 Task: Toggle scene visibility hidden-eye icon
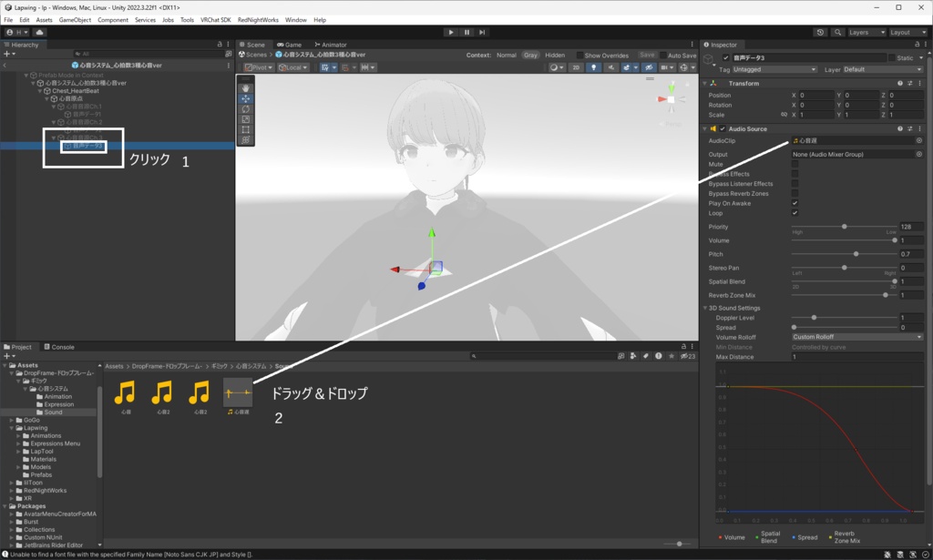(649, 67)
